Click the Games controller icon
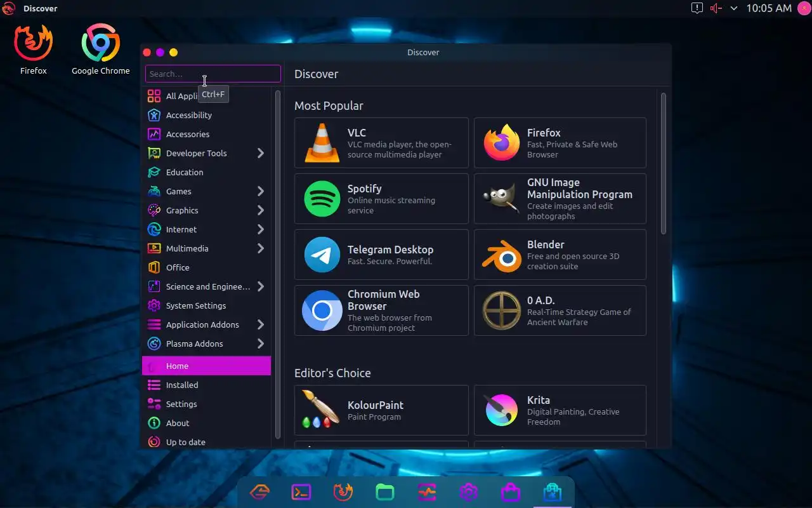The height and width of the screenshot is (508, 812). tap(154, 191)
